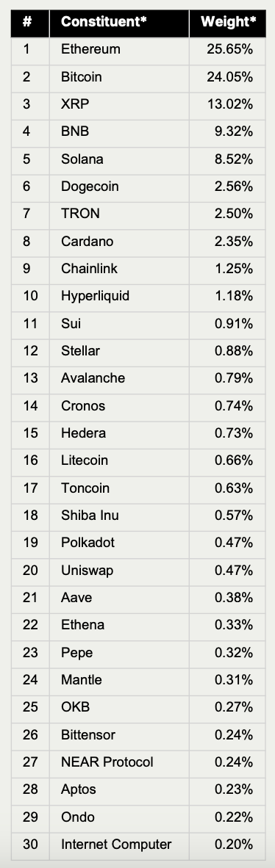Select the Pepe constituent cell

point(119,653)
